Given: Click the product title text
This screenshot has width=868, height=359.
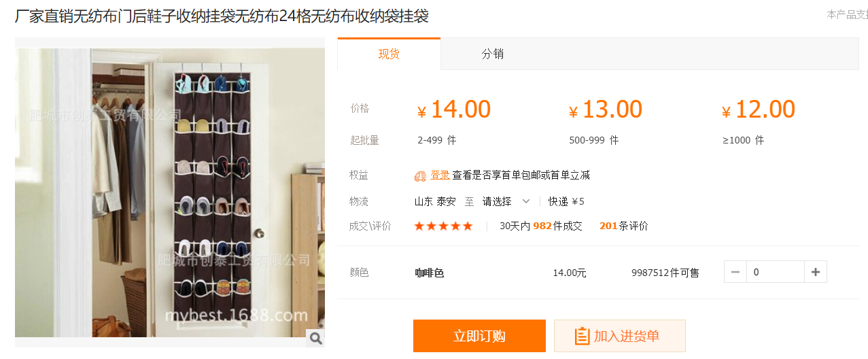Looking at the screenshot, I should (x=222, y=16).
